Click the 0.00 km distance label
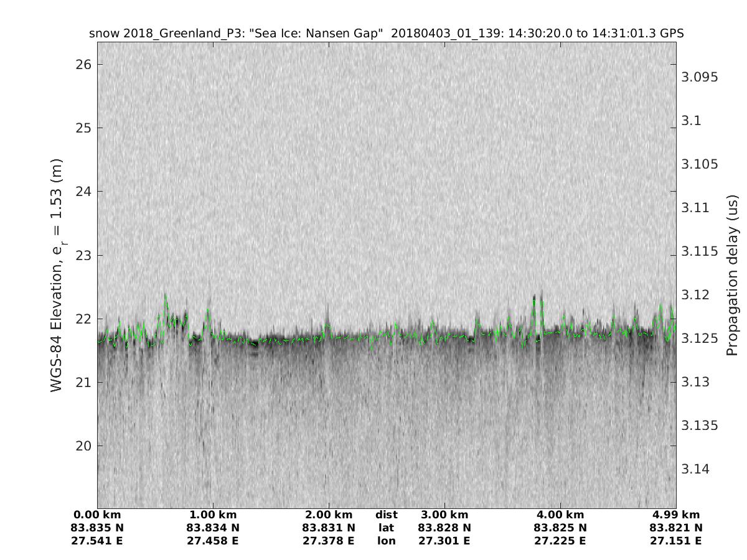The height and width of the screenshot is (560, 747). tap(97, 515)
